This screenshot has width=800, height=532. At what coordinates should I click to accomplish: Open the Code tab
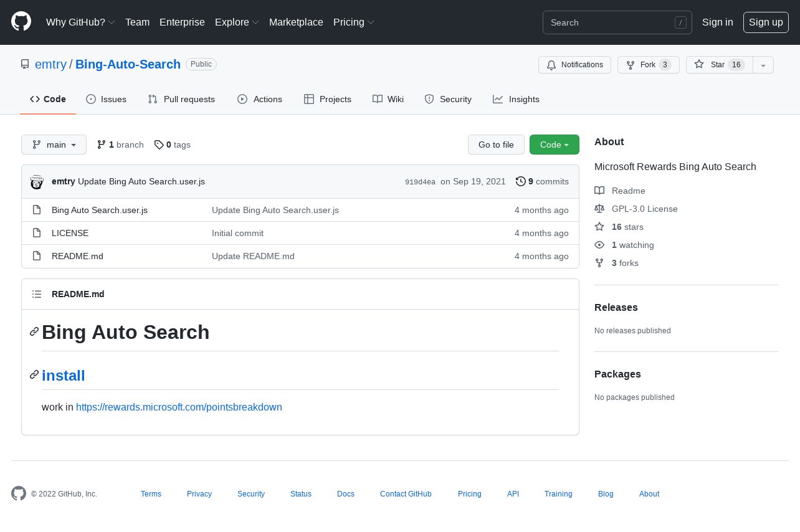click(x=48, y=99)
